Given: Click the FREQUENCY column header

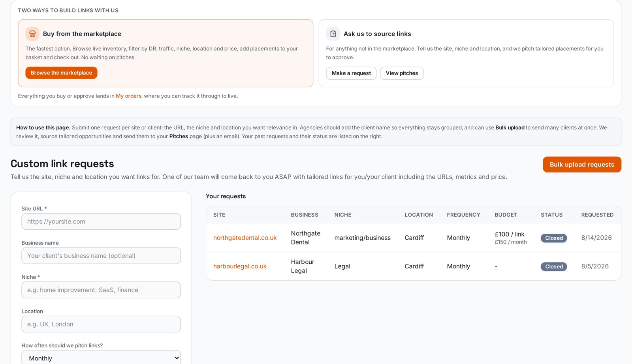Looking at the screenshot, I should pyautogui.click(x=464, y=215).
